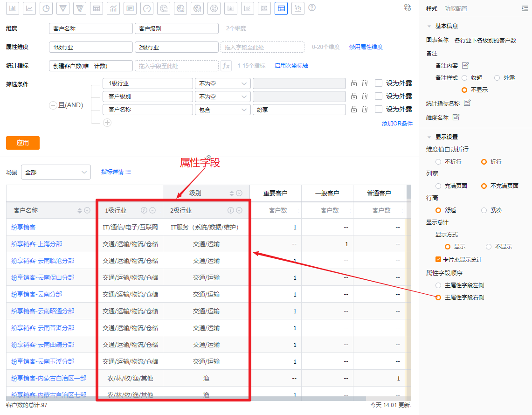Switch to the 功能配置 tab

[456, 8]
